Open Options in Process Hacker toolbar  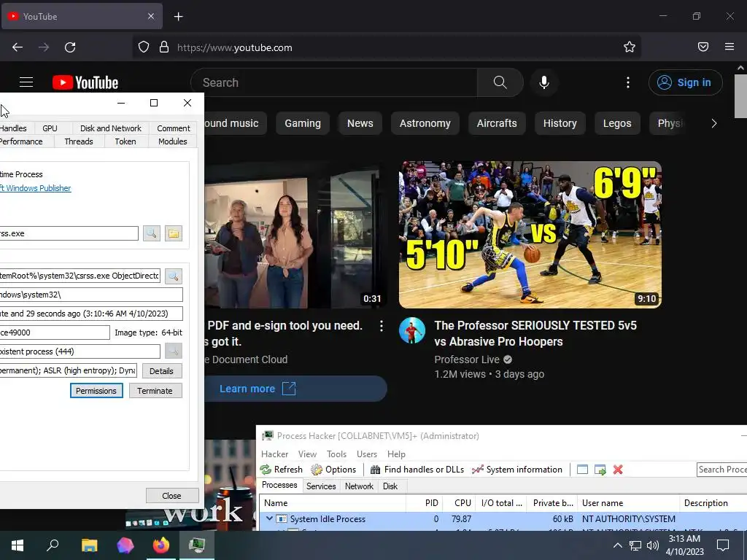coord(333,470)
